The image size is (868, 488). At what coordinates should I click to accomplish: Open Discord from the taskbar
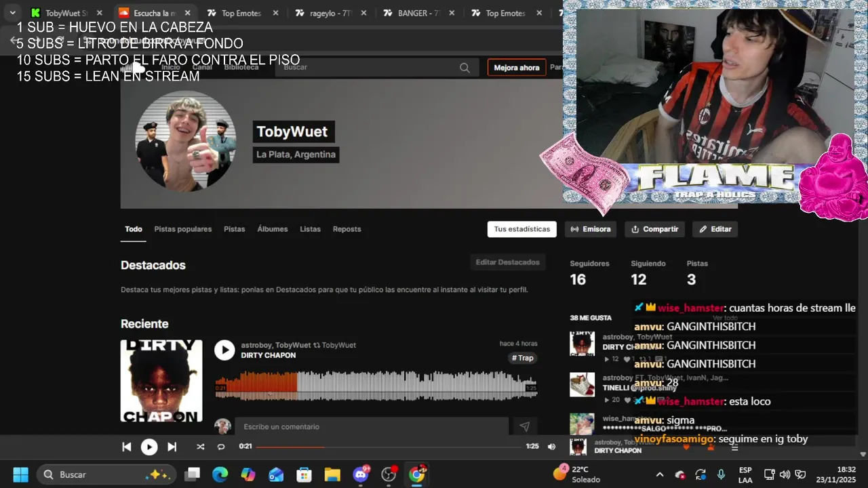[x=361, y=474]
